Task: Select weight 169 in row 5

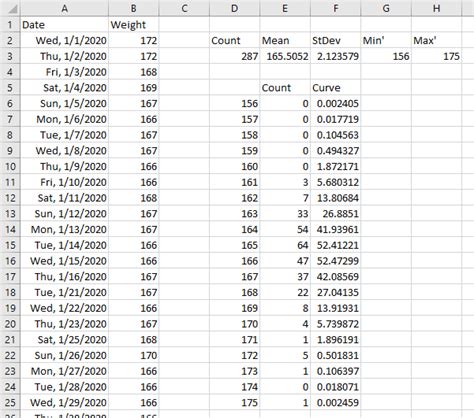Action: 134,87
